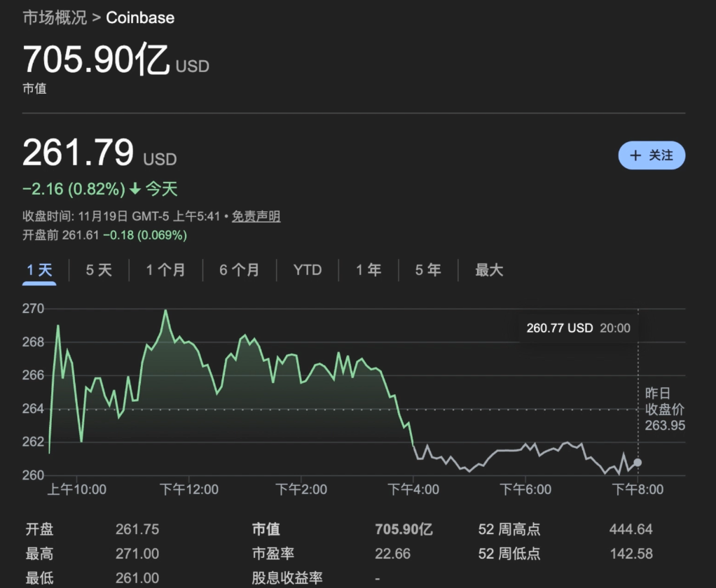Click the Coinbase breadcrumb text
Viewport: 716px width, 588px height.
[140, 17]
